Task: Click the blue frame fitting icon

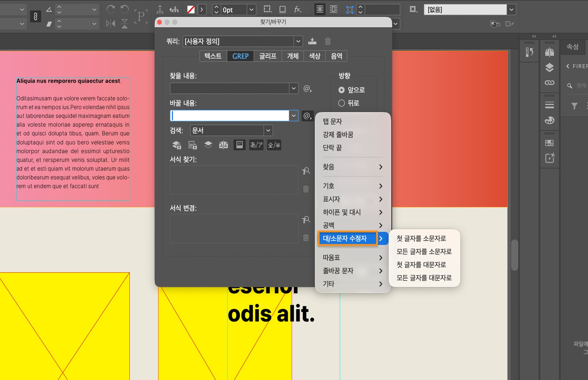Action: click(x=350, y=10)
